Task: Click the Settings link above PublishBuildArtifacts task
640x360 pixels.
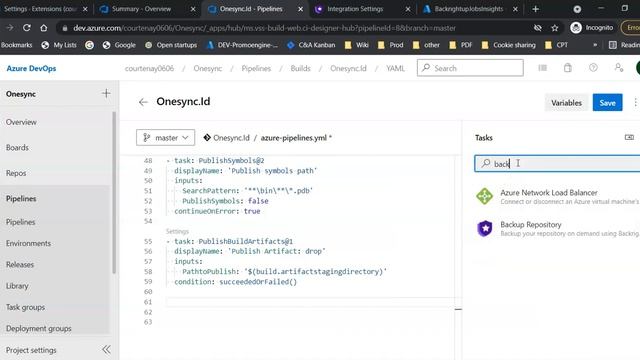Action: click(177, 231)
